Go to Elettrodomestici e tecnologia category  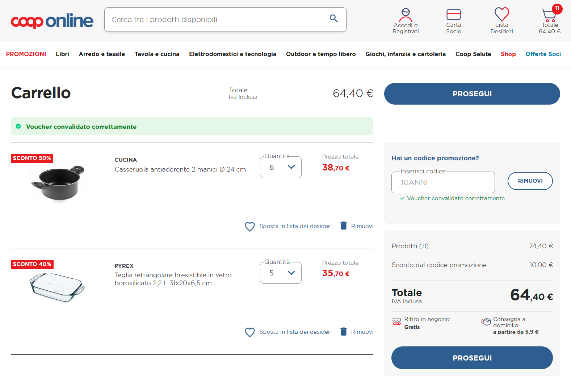232,54
